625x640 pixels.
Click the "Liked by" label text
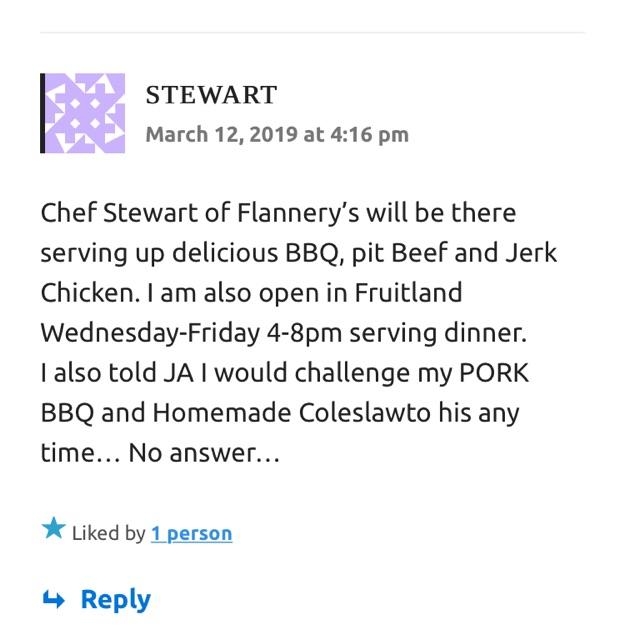point(109,533)
